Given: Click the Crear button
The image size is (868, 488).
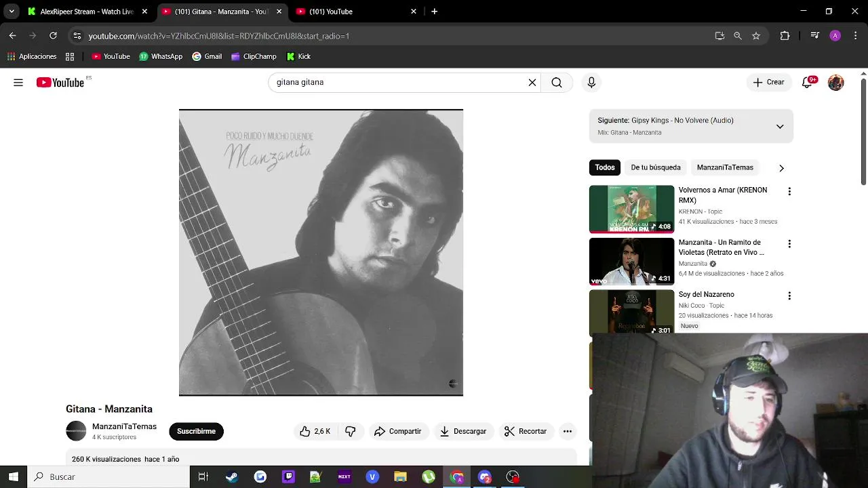Looking at the screenshot, I should pyautogui.click(x=768, y=83).
